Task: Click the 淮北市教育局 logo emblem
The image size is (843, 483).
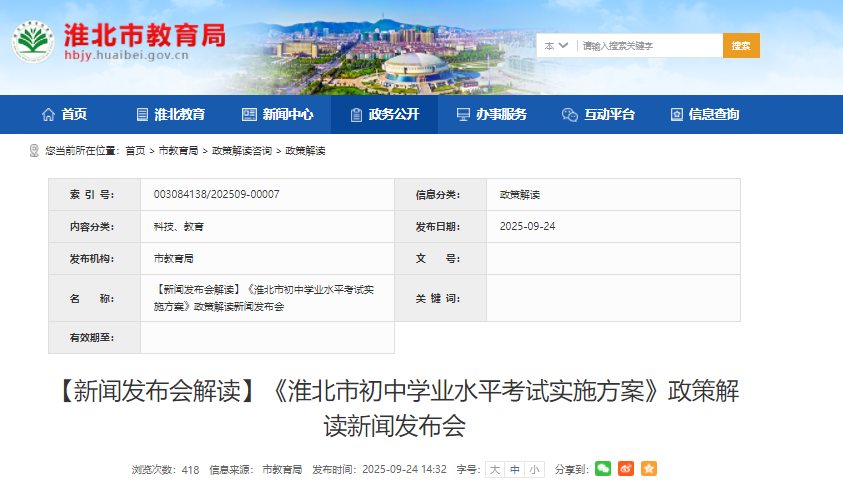Action: [x=34, y=43]
